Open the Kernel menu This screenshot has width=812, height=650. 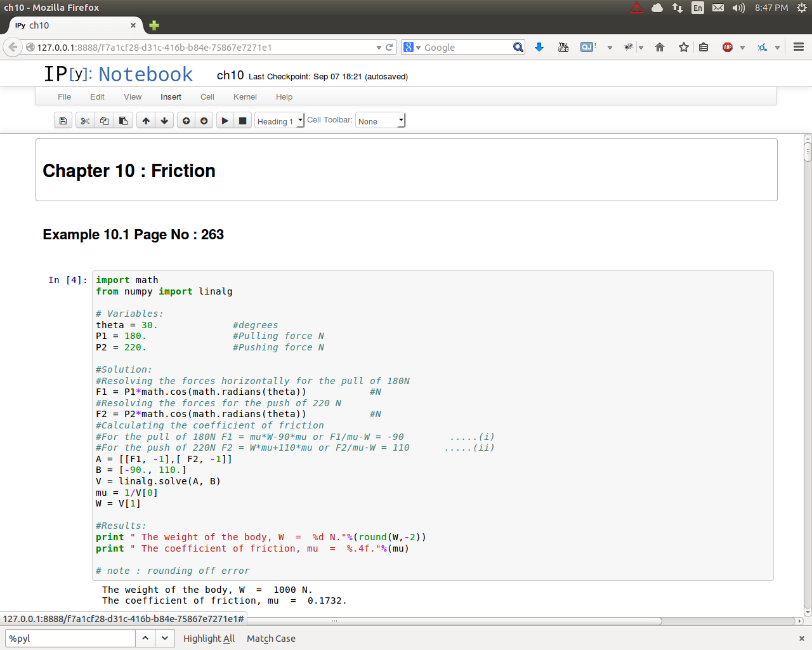[x=245, y=97]
